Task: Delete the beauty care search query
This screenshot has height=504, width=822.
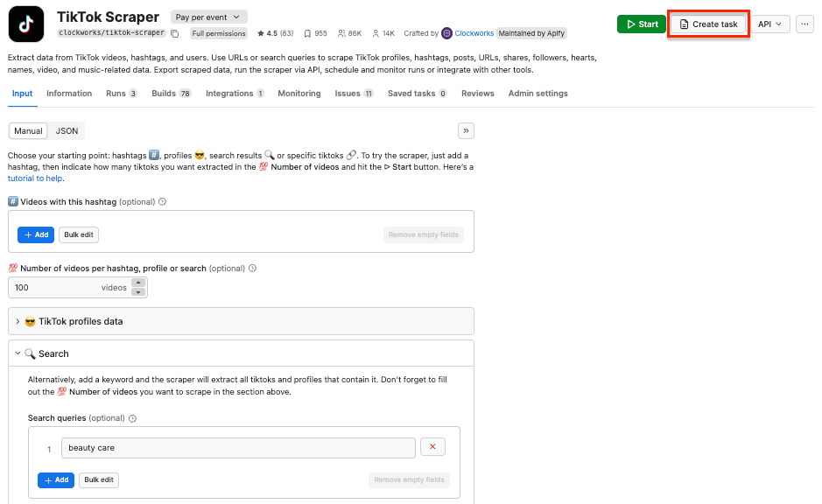Action: pyautogui.click(x=432, y=447)
